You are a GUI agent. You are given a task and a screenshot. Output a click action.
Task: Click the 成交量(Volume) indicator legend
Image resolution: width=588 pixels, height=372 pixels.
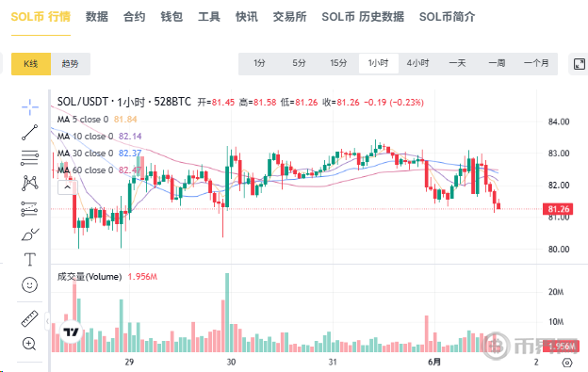pos(90,277)
